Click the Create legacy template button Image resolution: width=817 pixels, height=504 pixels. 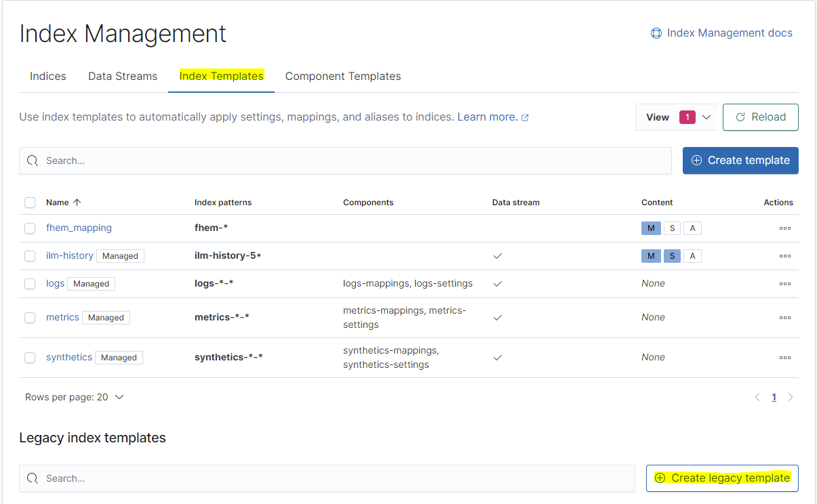pyautogui.click(x=722, y=478)
